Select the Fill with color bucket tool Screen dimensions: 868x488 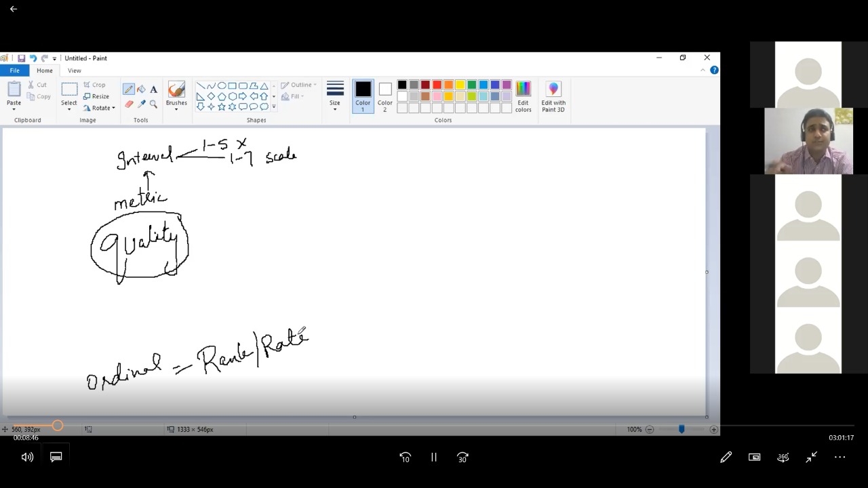(141, 89)
